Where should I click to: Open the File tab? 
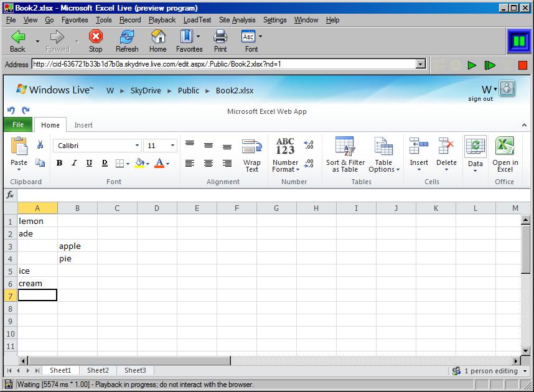(18, 124)
